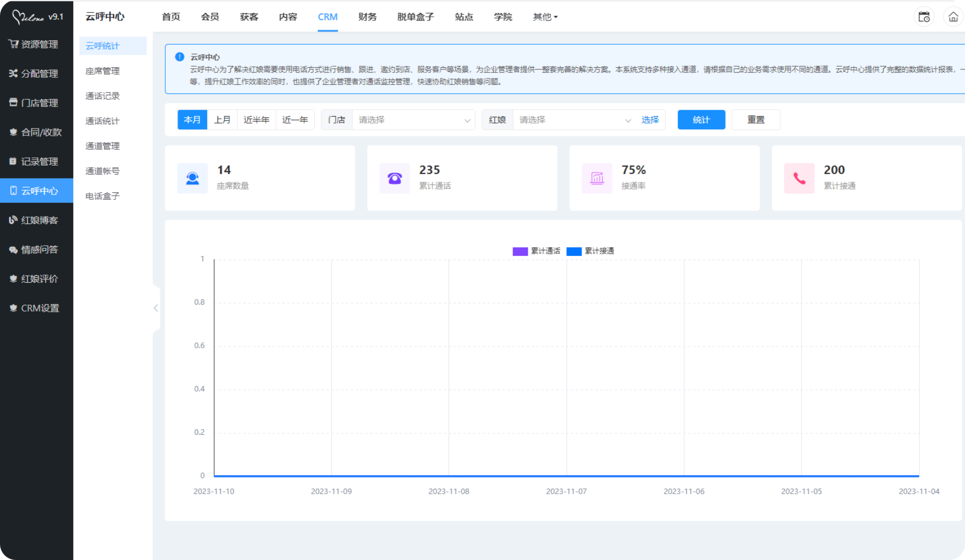
Task: Switch to the 财务 top tab
Action: pyautogui.click(x=367, y=17)
